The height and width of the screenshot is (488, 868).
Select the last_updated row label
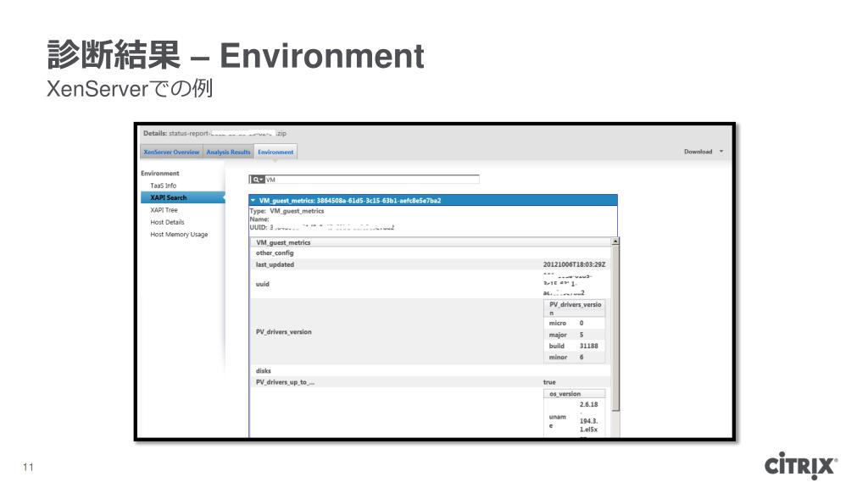click(275, 264)
